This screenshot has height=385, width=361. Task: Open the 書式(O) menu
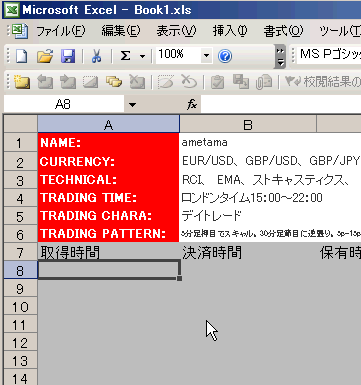[283, 31]
